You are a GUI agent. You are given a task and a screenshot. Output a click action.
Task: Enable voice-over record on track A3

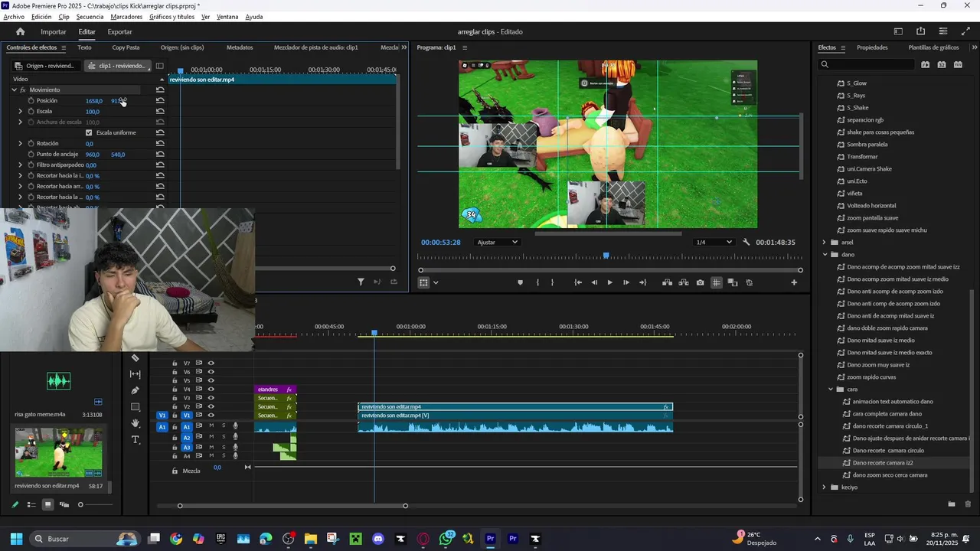236,447
